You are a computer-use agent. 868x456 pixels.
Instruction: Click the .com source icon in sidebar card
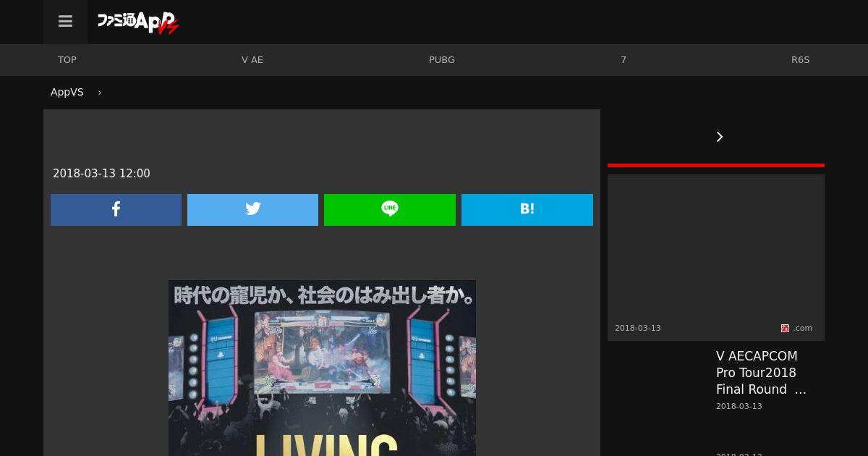point(785,328)
